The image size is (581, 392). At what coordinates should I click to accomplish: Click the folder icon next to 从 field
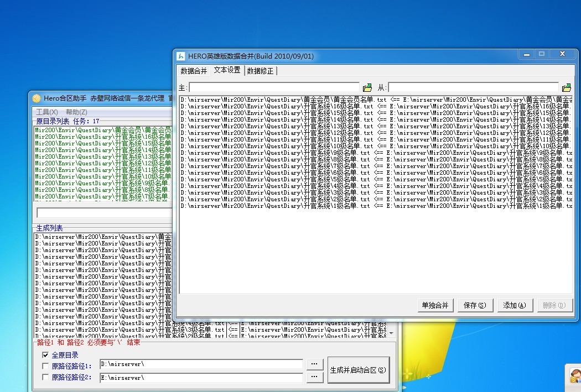coord(566,87)
